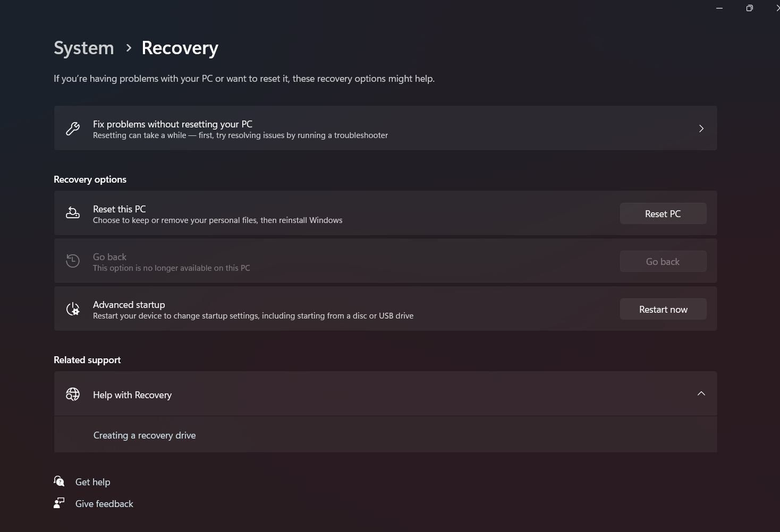Click the Reset PC button
This screenshot has width=780, height=532.
(663, 213)
